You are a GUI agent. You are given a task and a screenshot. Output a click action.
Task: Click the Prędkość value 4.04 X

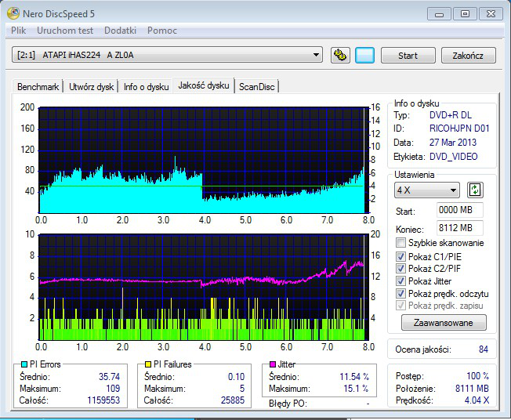(477, 400)
